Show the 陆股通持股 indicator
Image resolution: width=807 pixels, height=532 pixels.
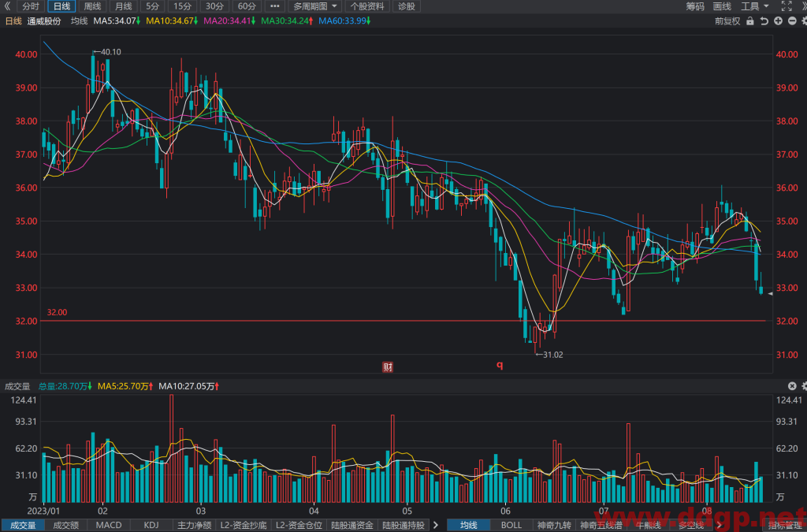coord(403,526)
